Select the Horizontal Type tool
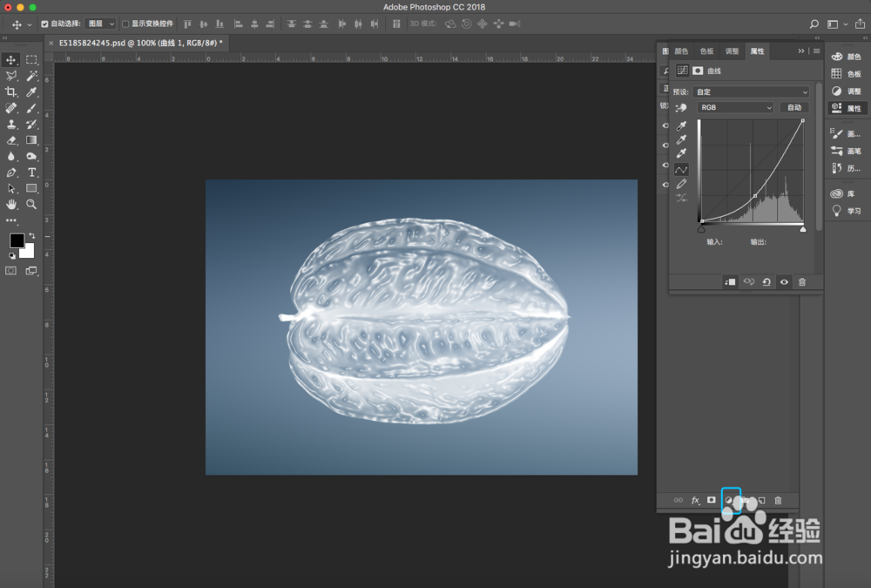 point(31,172)
